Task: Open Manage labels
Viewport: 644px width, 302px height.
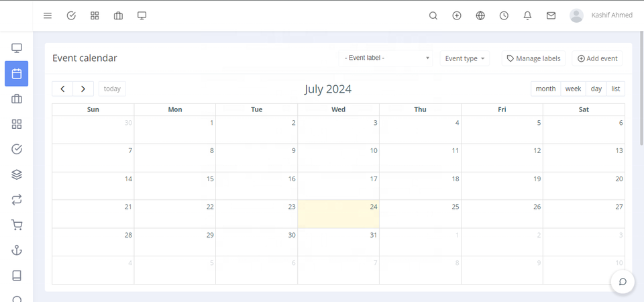Action: [x=533, y=58]
